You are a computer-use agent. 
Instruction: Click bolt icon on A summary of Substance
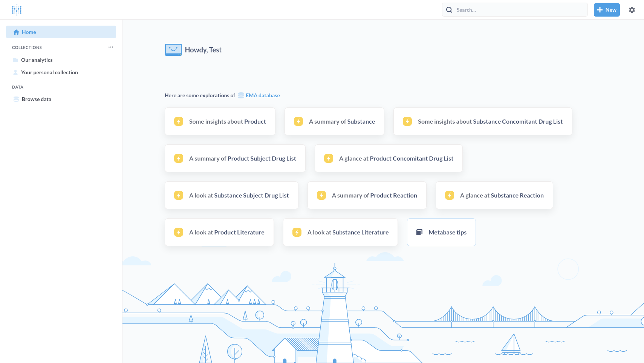click(298, 121)
